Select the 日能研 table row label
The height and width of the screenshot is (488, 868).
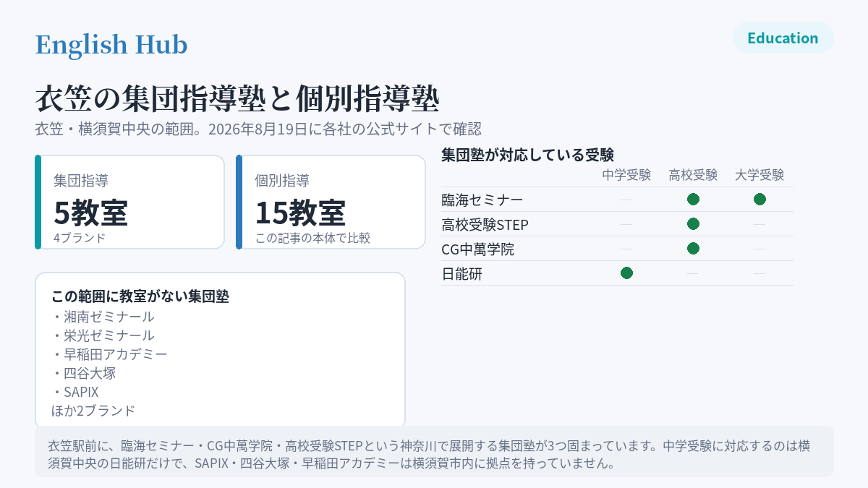tap(461, 273)
